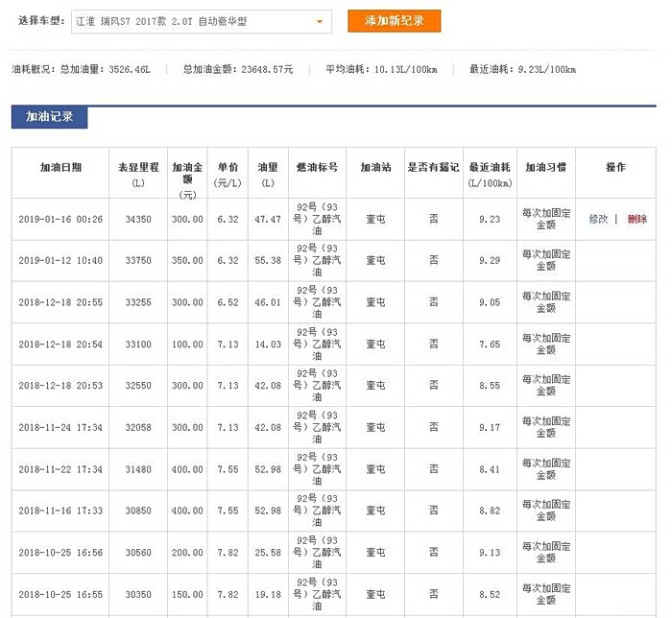Image resolution: width=672 pixels, height=618 pixels.
Task: Click the 操作 column header
Action: (x=615, y=167)
